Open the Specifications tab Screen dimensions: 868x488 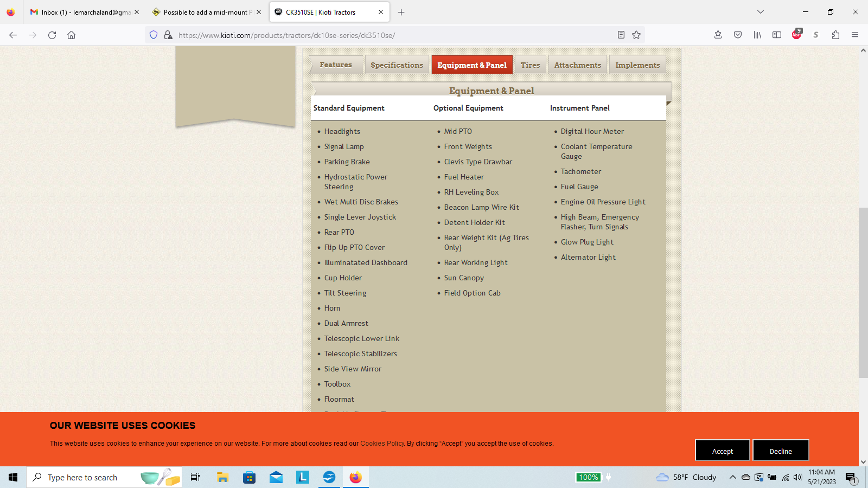[397, 65]
